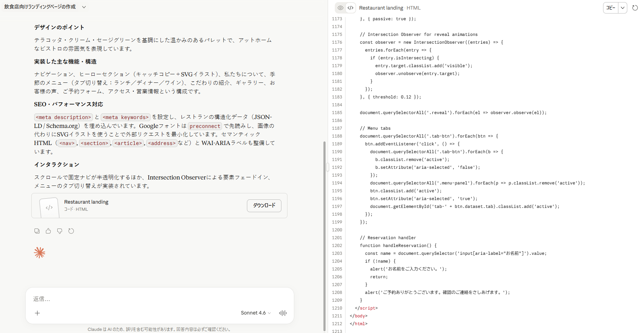Open the Sonnet 4.6 model selector

click(x=255, y=313)
